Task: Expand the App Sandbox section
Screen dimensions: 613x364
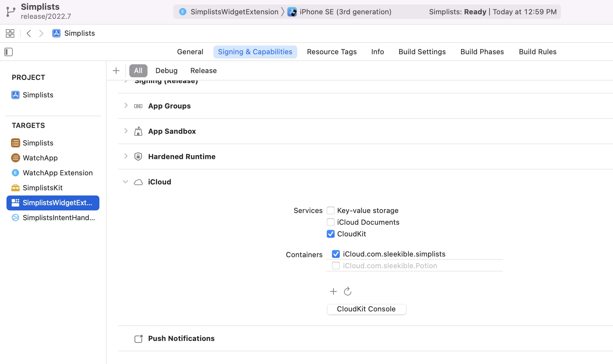Action: [x=126, y=131]
